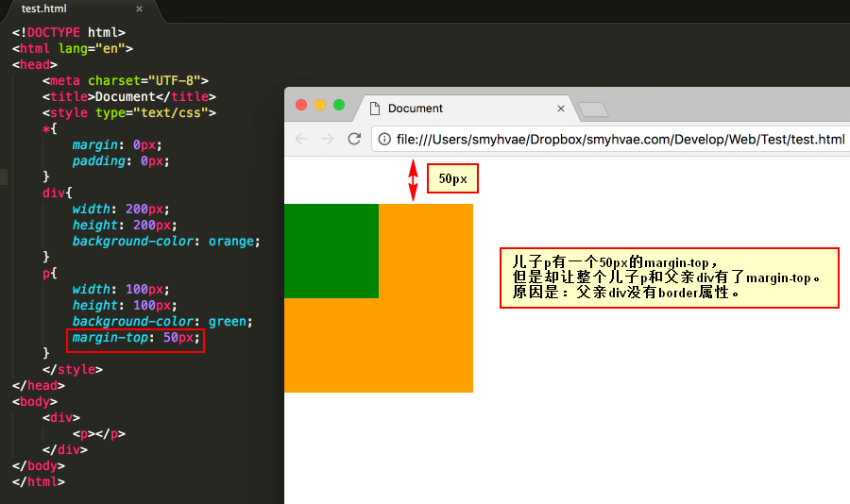Click the site info icon in address bar
The height and width of the screenshot is (504, 850).
point(384,140)
